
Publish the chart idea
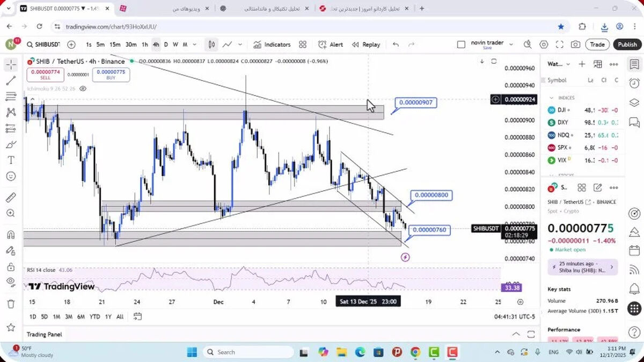click(x=627, y=45)
